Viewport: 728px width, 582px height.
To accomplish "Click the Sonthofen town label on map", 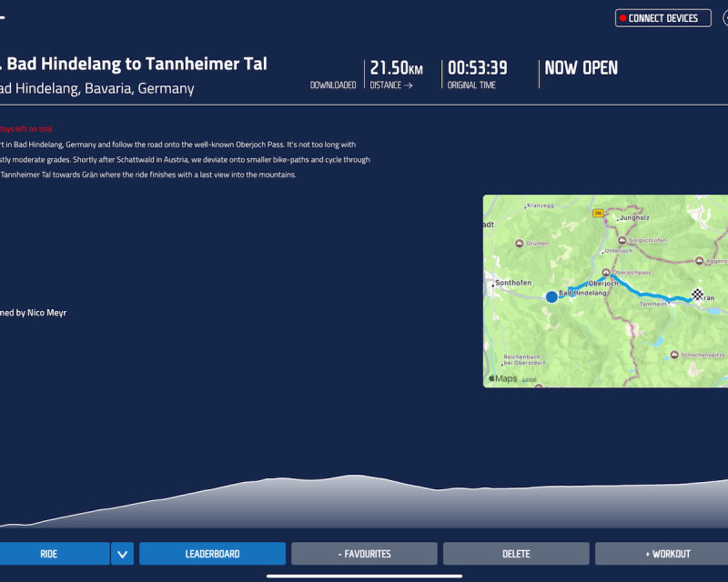I will 513,284.
